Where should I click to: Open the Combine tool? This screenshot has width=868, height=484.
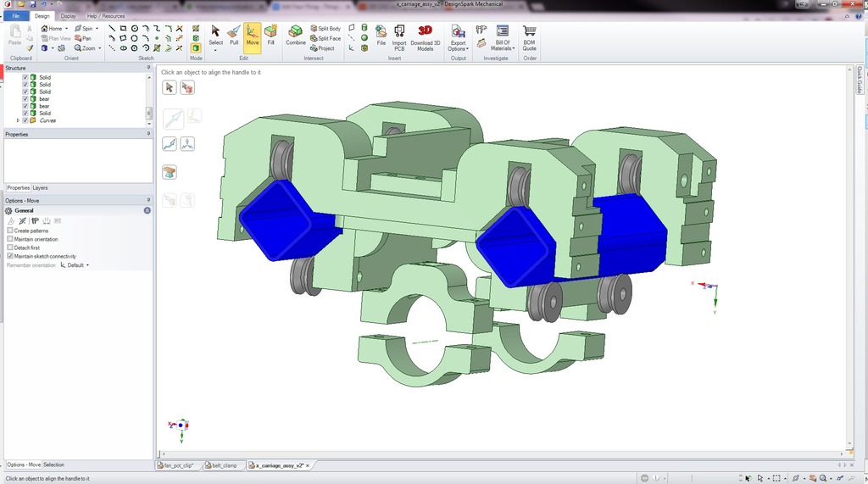tap(296, 35)
